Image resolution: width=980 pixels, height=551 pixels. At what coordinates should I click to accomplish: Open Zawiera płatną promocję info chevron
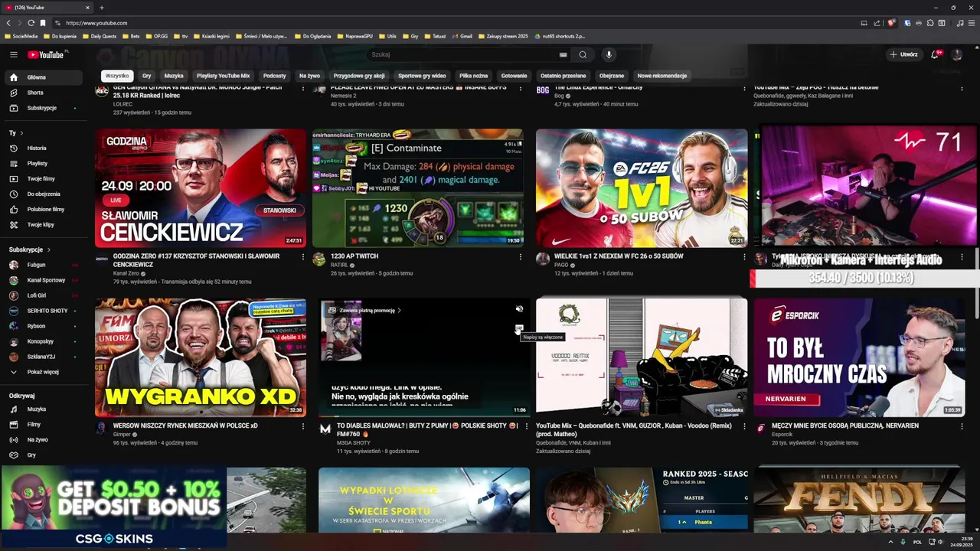coord(399,311)
